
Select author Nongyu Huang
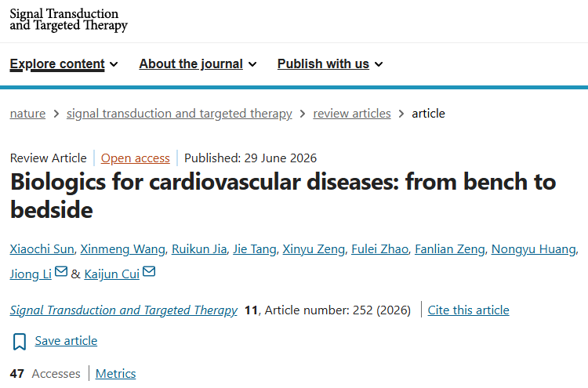coord(534,249)
